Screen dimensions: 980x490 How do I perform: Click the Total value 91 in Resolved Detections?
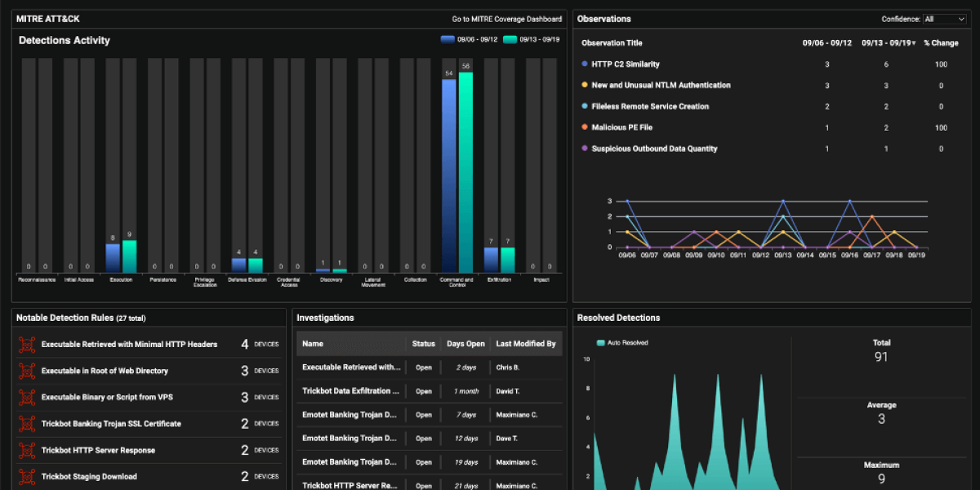coord(881,357)
